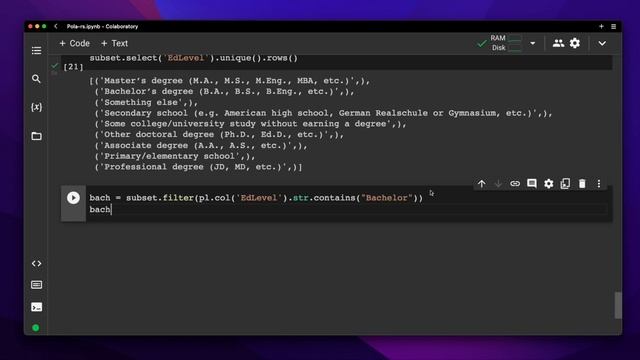Click the Pola-rs.ipynb - Colaboratory title

[x=102, y=27]
